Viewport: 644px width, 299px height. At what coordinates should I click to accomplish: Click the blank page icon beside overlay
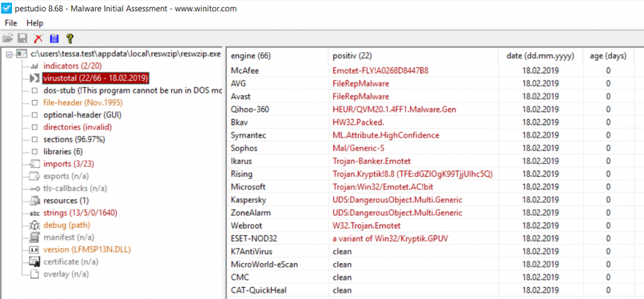point(35,274)
